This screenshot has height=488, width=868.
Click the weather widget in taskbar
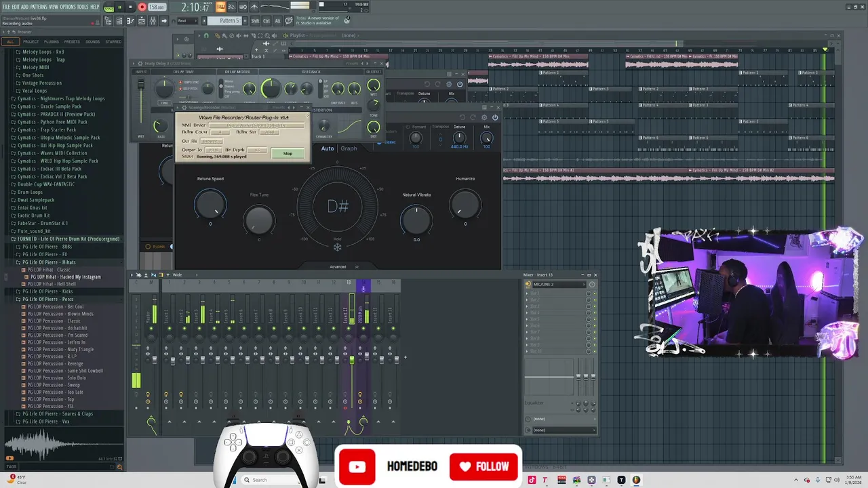[x=16, y=479]
